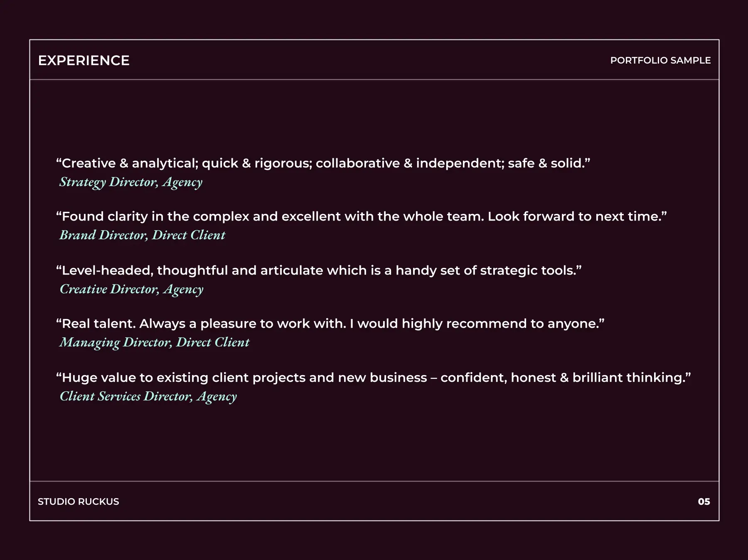Click the word 'rigorous' in the first quote

(x=283, y=163)
